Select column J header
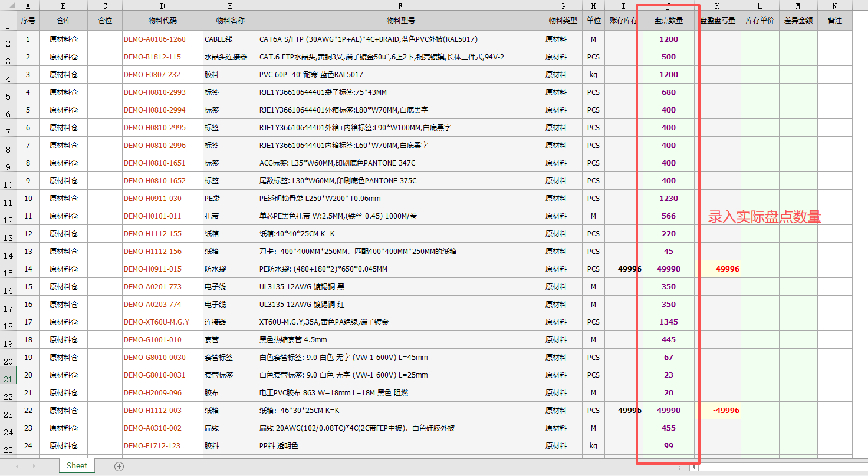868x476 pixels. [x=669, y=6]
